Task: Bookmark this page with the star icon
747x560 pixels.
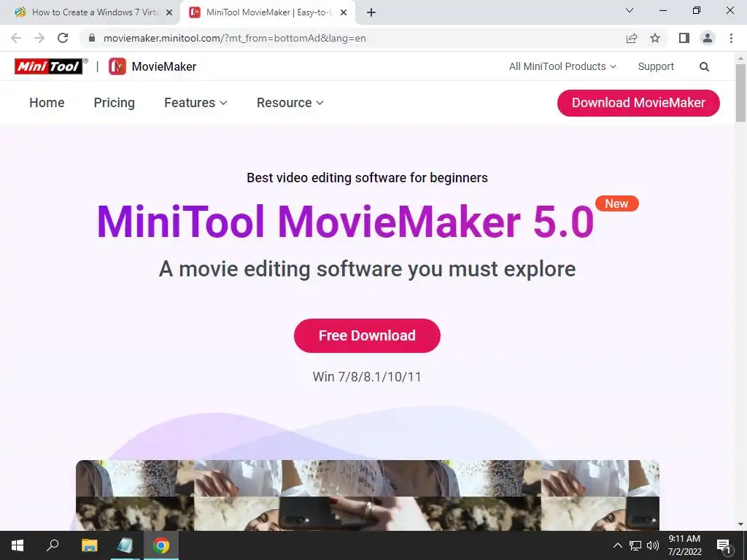Action: tap(655, 38)
